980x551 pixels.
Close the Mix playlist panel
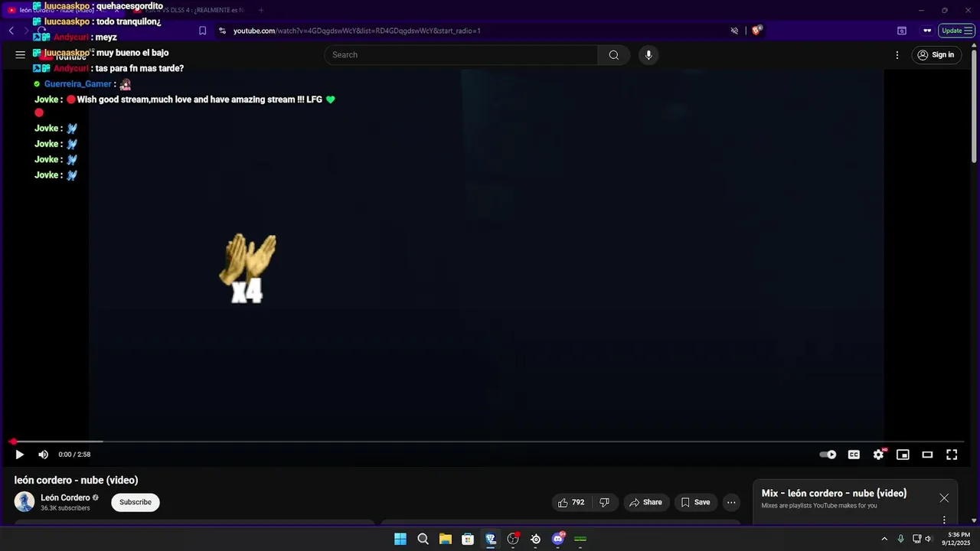[944, 498]
